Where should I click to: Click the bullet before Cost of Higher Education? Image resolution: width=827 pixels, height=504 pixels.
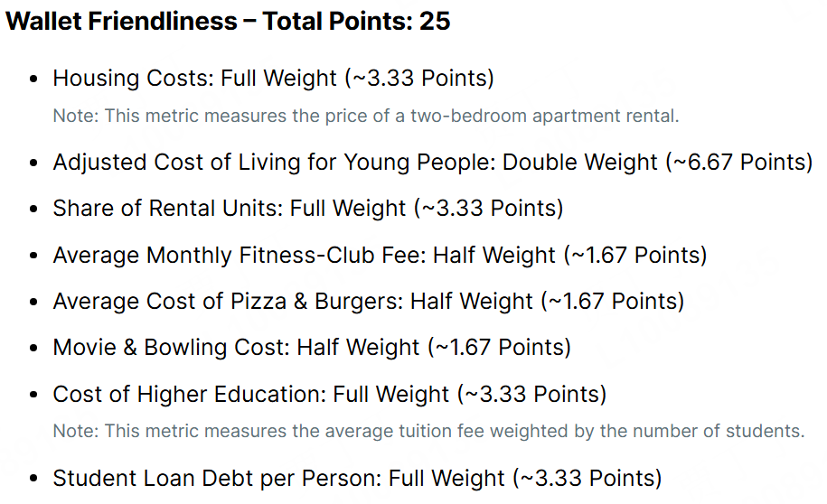[34, 396]
